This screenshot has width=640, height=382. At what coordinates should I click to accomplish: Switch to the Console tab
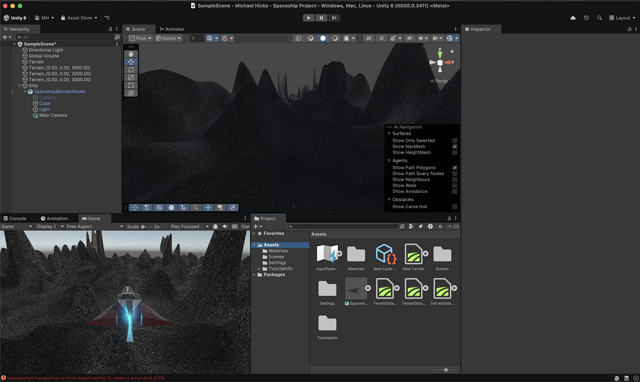[15, 218]
